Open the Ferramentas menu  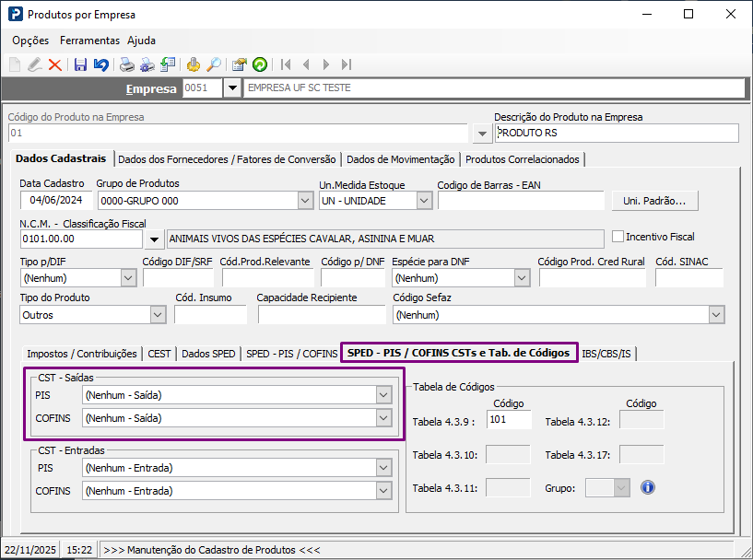tap(89, 41)
